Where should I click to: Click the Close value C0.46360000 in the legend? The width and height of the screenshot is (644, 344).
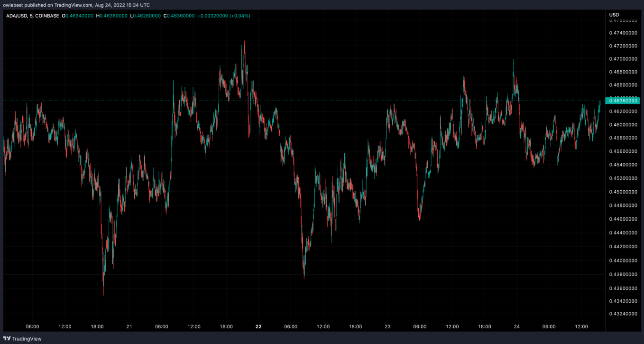pos(179,16)
